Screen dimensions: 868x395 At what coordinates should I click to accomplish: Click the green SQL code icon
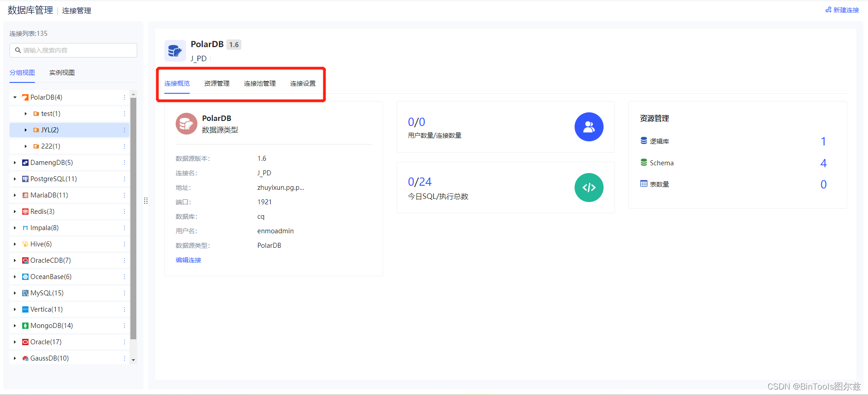coord(589,188)
